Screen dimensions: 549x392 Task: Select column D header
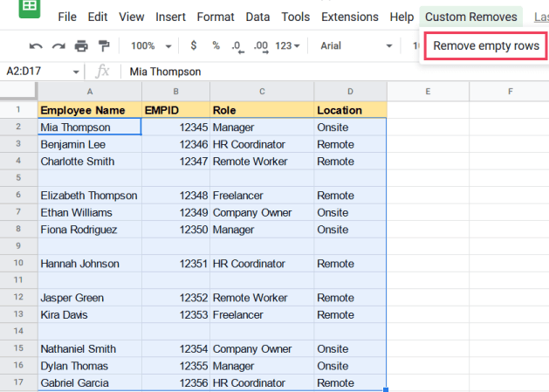click(351, 92)
